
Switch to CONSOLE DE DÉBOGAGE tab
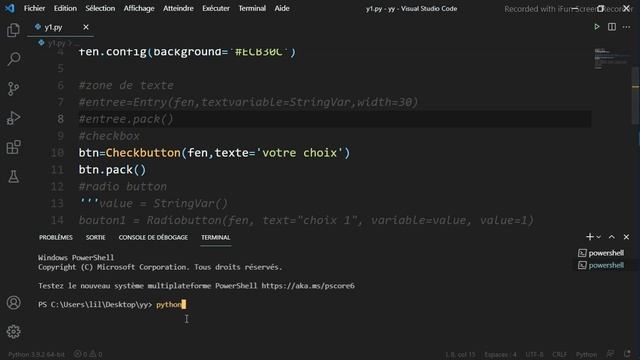[x=153, y=237]
